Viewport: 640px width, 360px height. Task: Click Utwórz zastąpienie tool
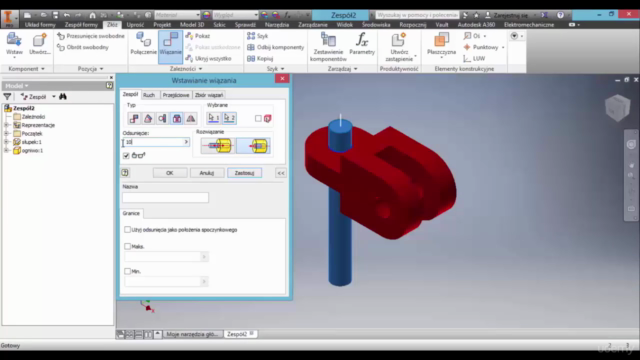[x=399, y=47]
